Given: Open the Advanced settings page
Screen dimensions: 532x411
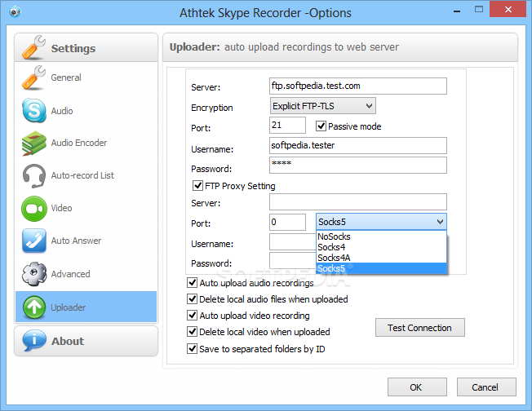Looking at the screenshot, I should pos(86,274).
